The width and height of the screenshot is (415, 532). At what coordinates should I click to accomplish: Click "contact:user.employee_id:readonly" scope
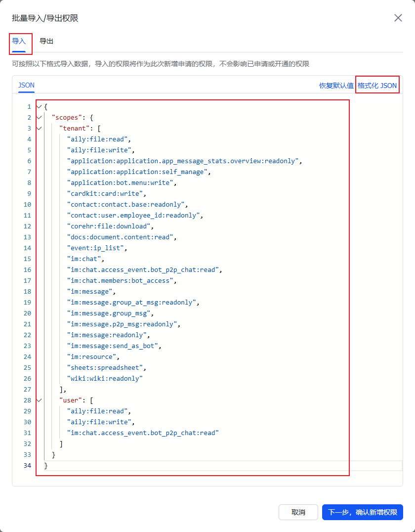[x=133, y=215]
